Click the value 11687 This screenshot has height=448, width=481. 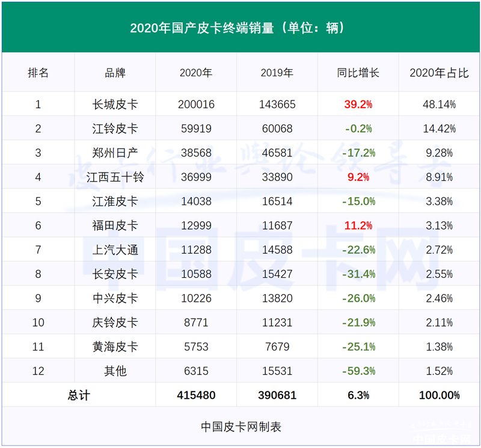pyautogui.click(x=277, y=226)
